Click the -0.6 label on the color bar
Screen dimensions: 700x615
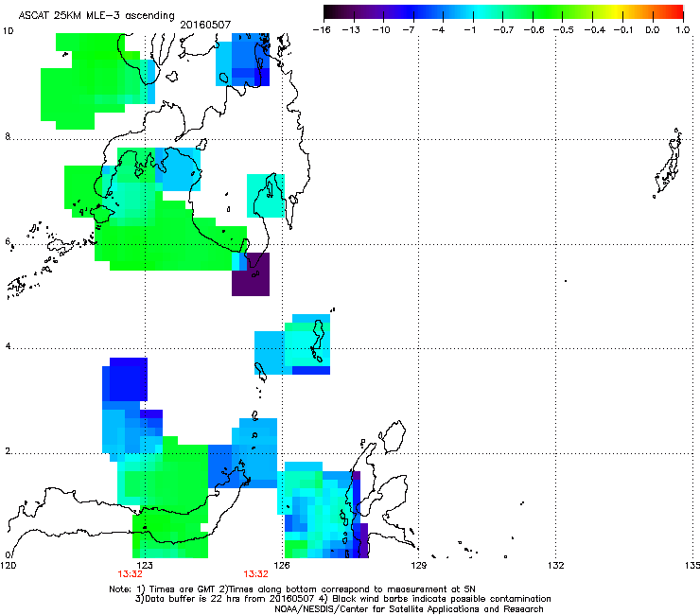534,30
